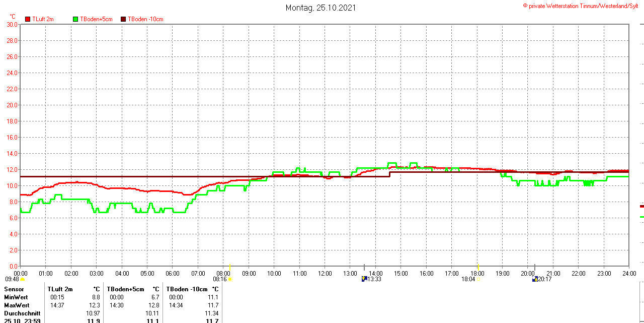
Task: Select the TBoden -10cm legend label
Action: tap(145, 19)
